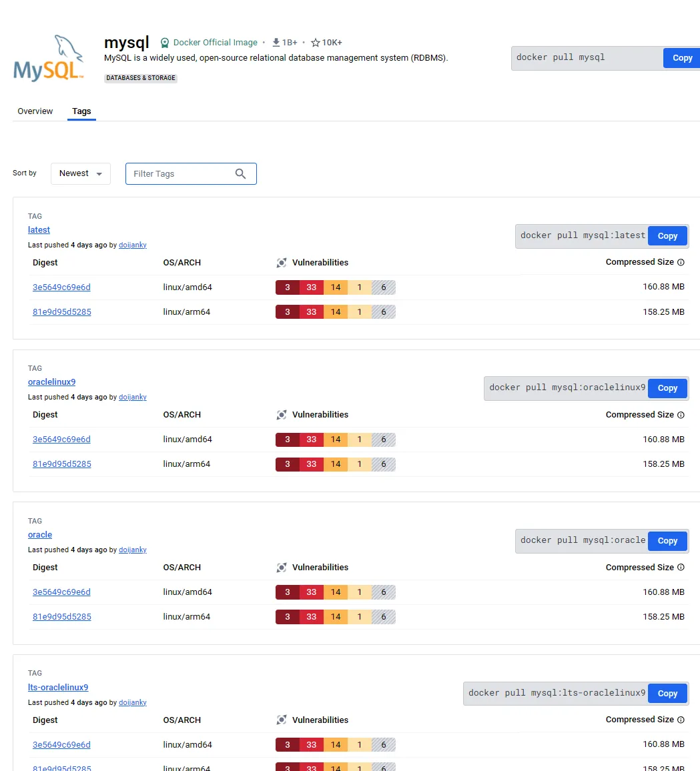Click doijanky link under latest tag

click(133, 245)
